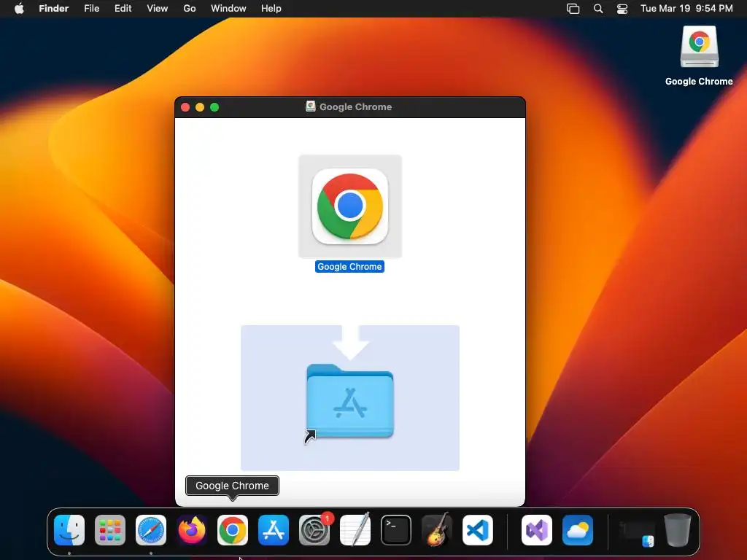Select the Google Chrome app icon in window

tap(349, 206)
